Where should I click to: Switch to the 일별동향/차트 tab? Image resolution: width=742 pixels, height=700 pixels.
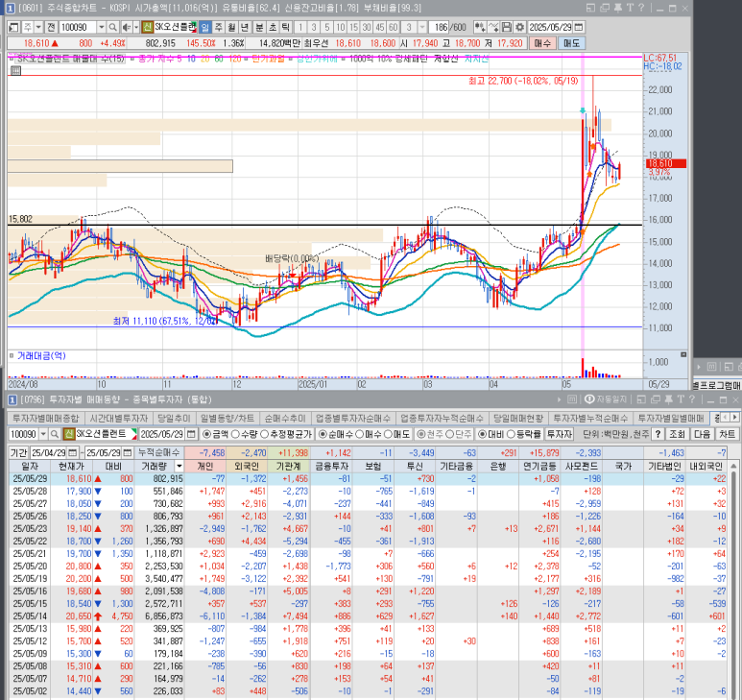click(x=227, y=419)
